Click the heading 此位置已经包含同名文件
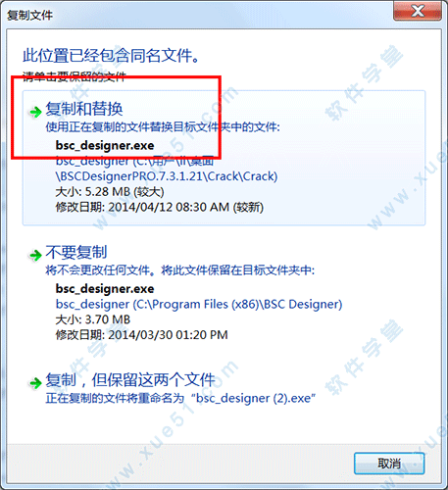Viewport: 448px width, 490px height. click(111, 56)
